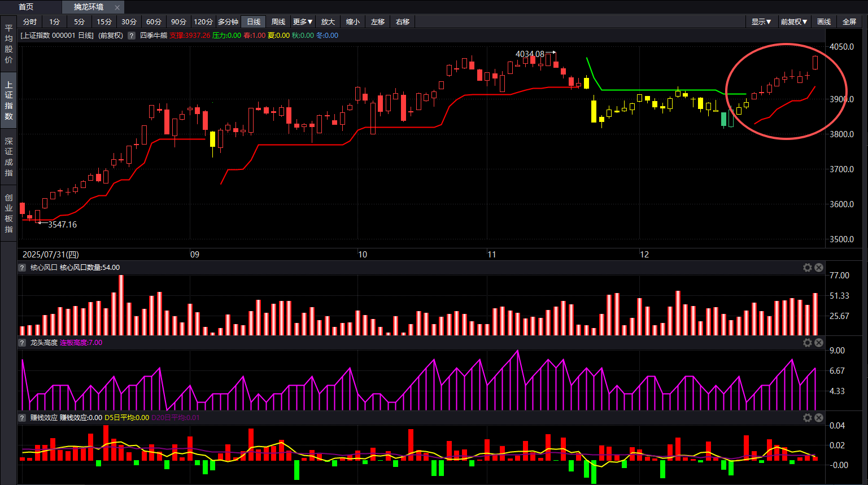
Task: Close the 核心风口 indicator panel
Action: (x=819, y=268)
